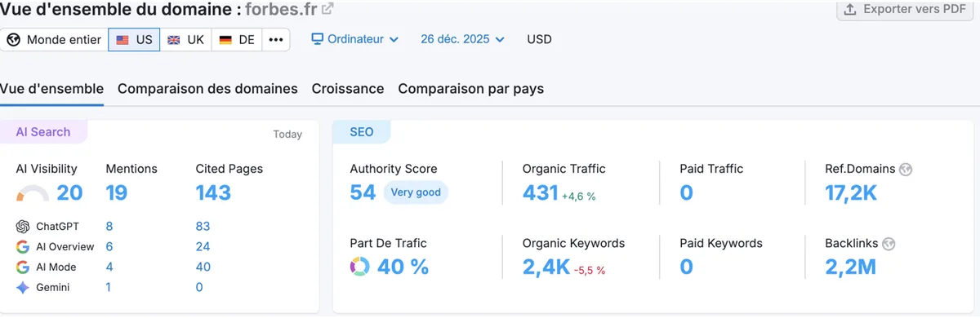Click the Paid Keywords value 0
Viewport: 980px width, 318px height.
687,267
